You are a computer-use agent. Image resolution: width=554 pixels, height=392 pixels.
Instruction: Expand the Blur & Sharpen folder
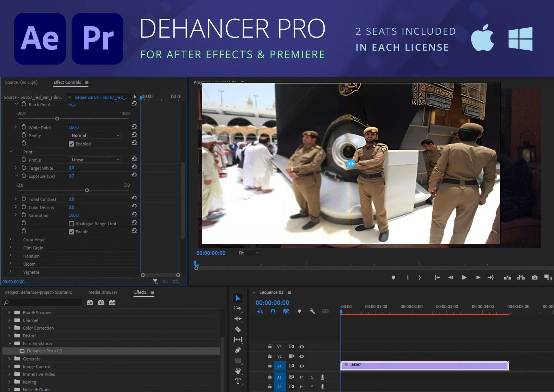point(9,312)
